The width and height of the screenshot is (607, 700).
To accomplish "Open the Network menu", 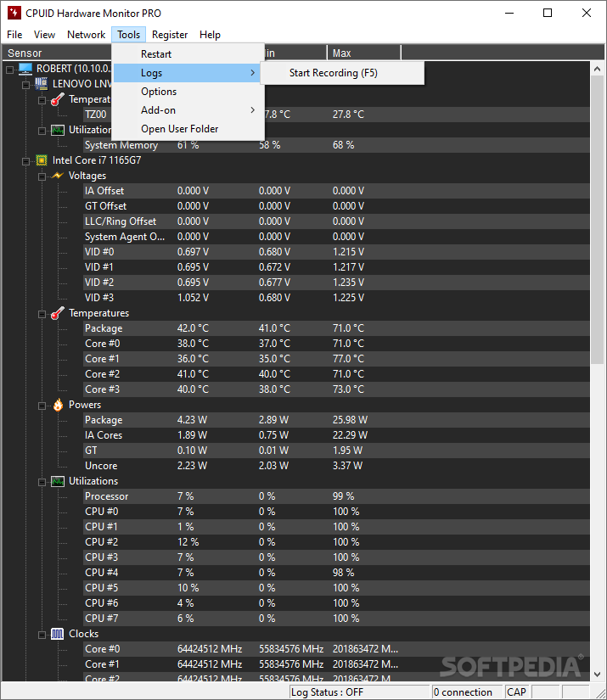I will click(x=87, y=35).
